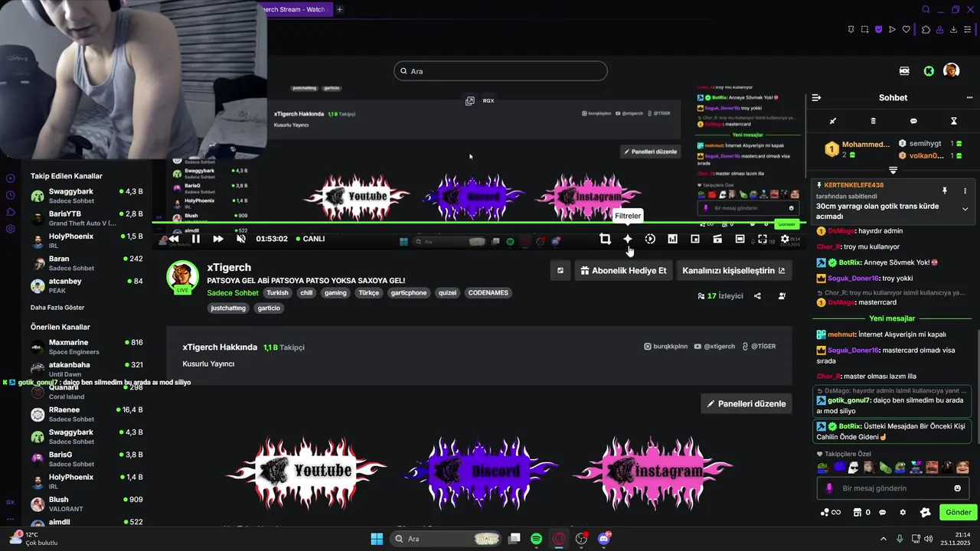The width and height of the screenshot is (980, 551).
Task: Unmute the stream player volume
Action: (241, 239)
